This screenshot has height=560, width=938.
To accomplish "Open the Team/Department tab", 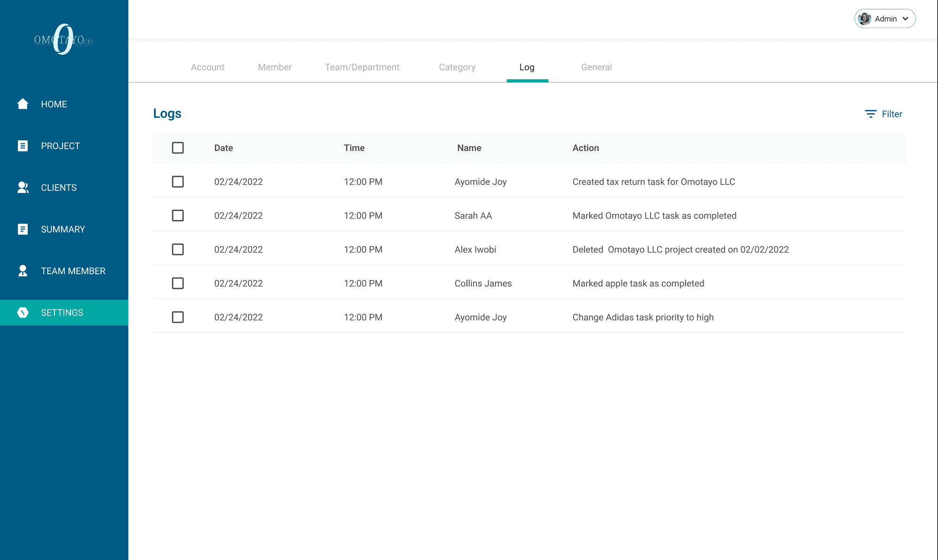I will click(x=362, y=67).
